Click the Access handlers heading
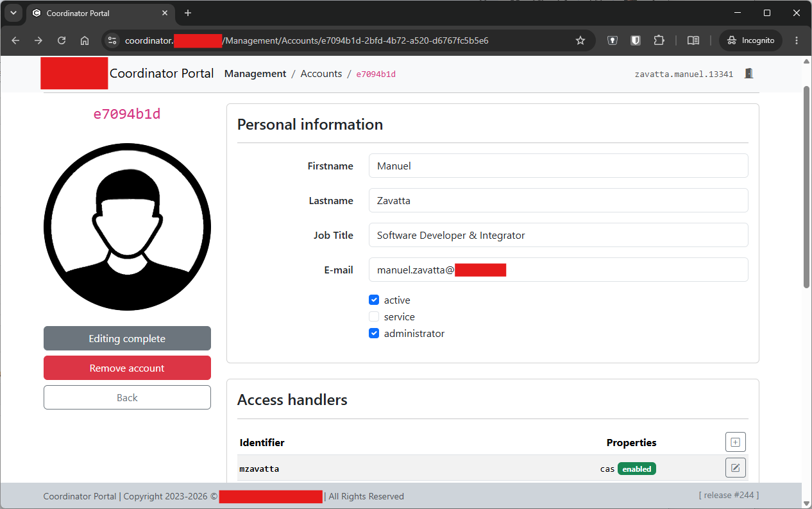The height and width of the screenshot is (509, 812). tap(292, 400)
